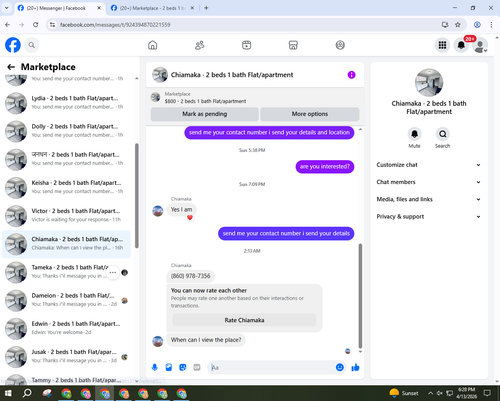This screenshot has height=401, width=500.
Task: Open the three-dot menu on Tameka chat
Action: pos(113,273)
